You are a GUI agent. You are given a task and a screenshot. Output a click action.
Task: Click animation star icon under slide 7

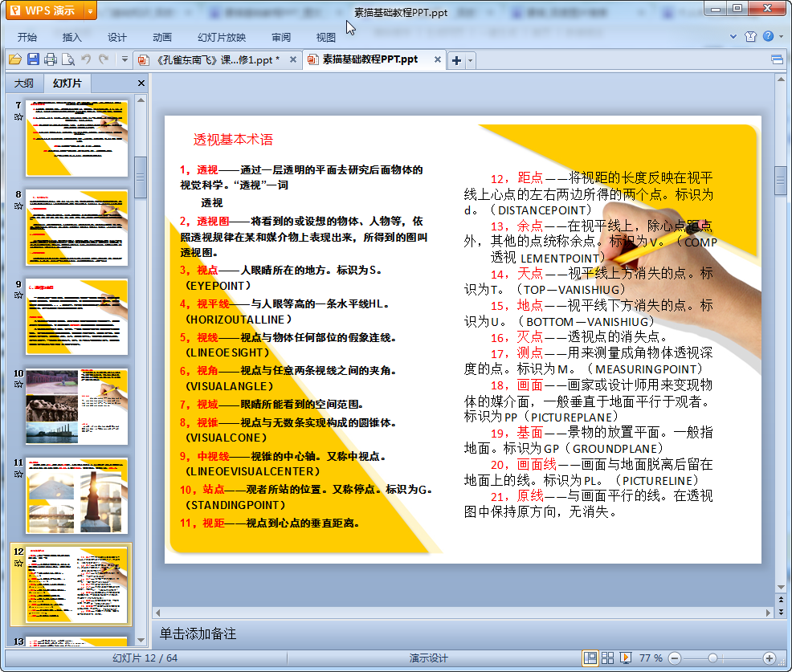pos(18,117)
